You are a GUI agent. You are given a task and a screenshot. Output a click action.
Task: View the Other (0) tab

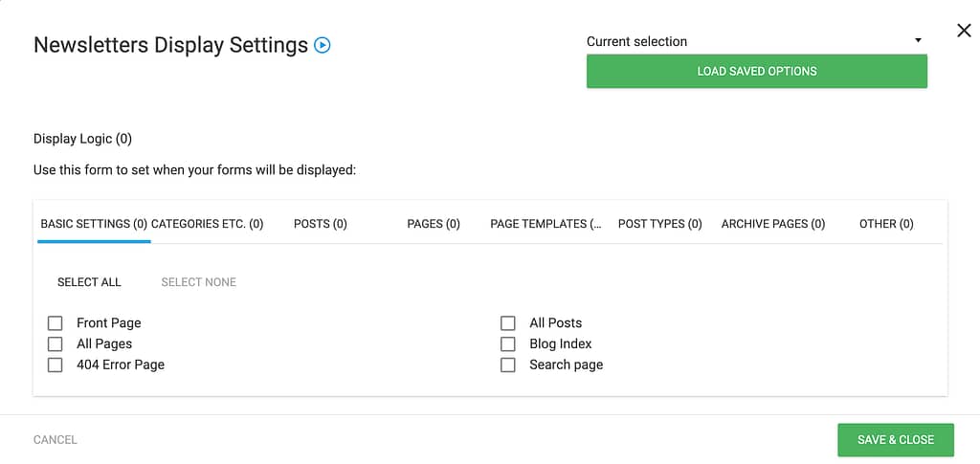click(886, 224)
